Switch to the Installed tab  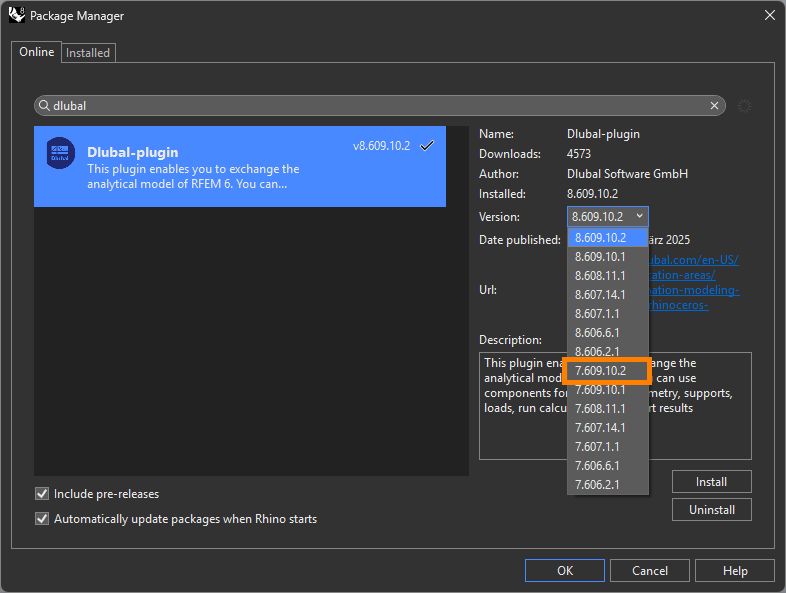[x=88, y=52]
